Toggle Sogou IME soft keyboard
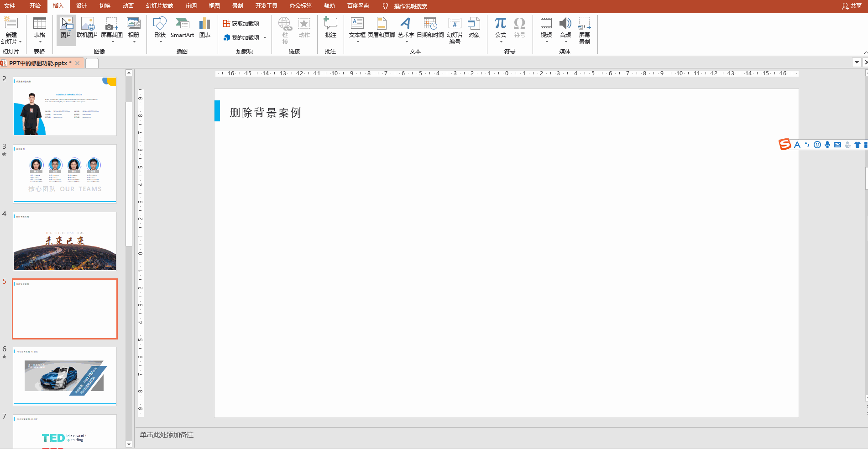The image size is (868, 449). click(x=837, y=145)
